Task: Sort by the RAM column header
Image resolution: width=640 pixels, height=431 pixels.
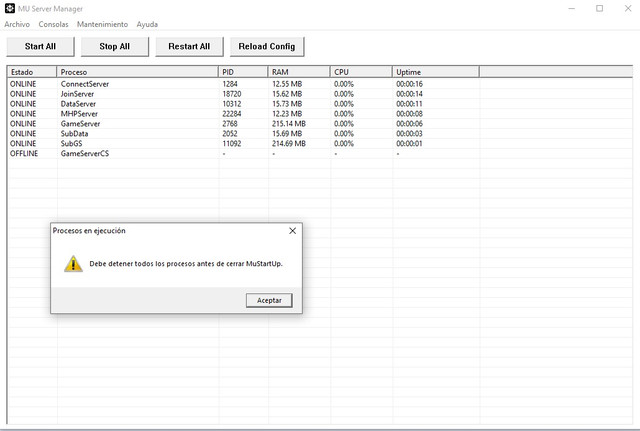Action: tap(299, 72)
